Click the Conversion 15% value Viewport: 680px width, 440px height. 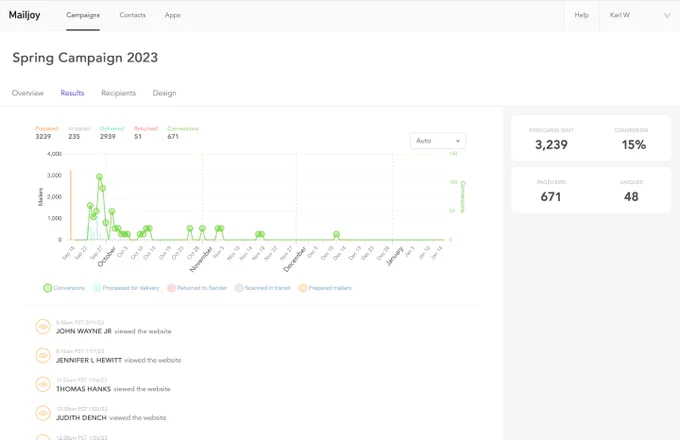pos(634,145)
